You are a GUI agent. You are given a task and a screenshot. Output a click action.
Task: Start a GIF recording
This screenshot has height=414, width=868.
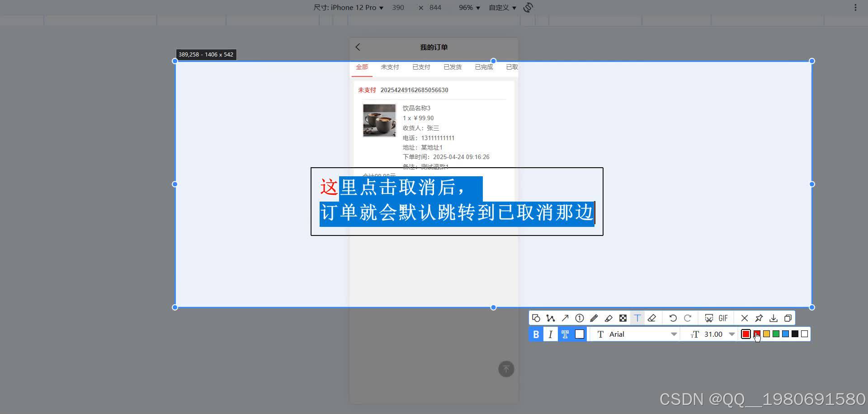722,318
